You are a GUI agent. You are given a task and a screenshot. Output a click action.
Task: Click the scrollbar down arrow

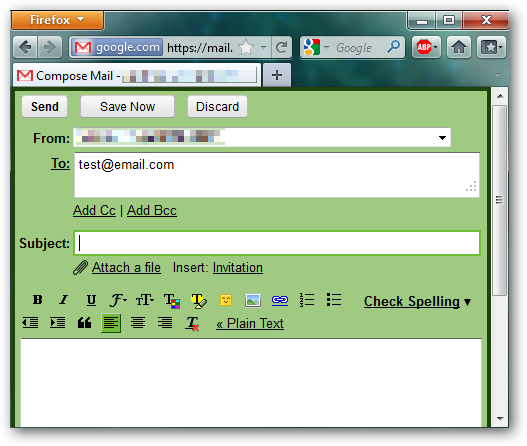(500, 418)
